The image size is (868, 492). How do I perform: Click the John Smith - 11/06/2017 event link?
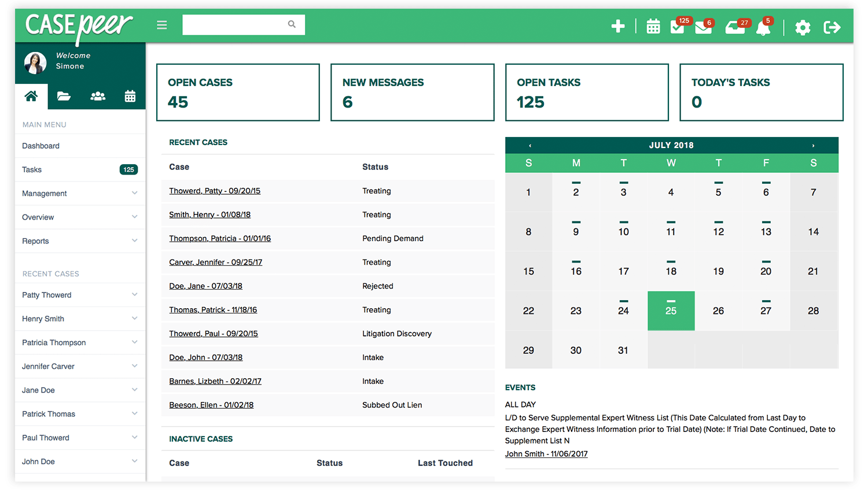click(x=546, y=454)
